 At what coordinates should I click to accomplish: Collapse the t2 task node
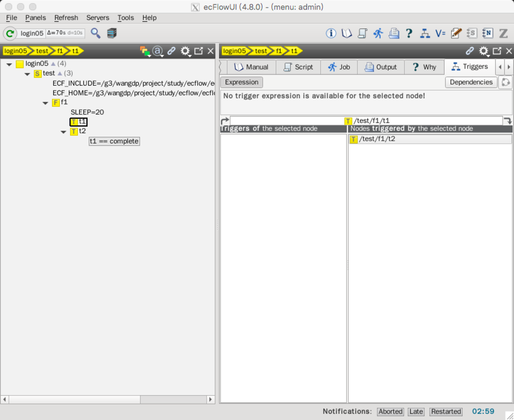[x=63, y=132]
